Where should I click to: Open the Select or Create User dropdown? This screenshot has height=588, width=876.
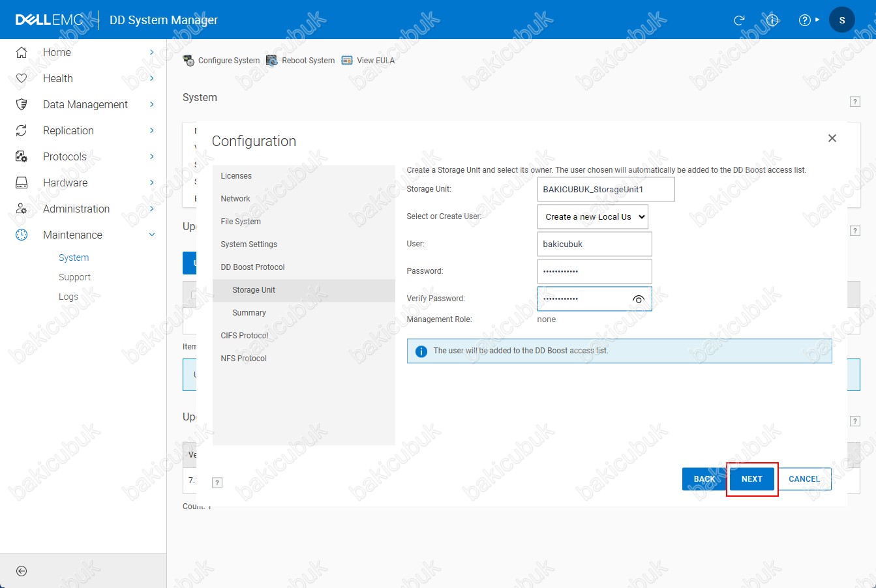(593, 217)
